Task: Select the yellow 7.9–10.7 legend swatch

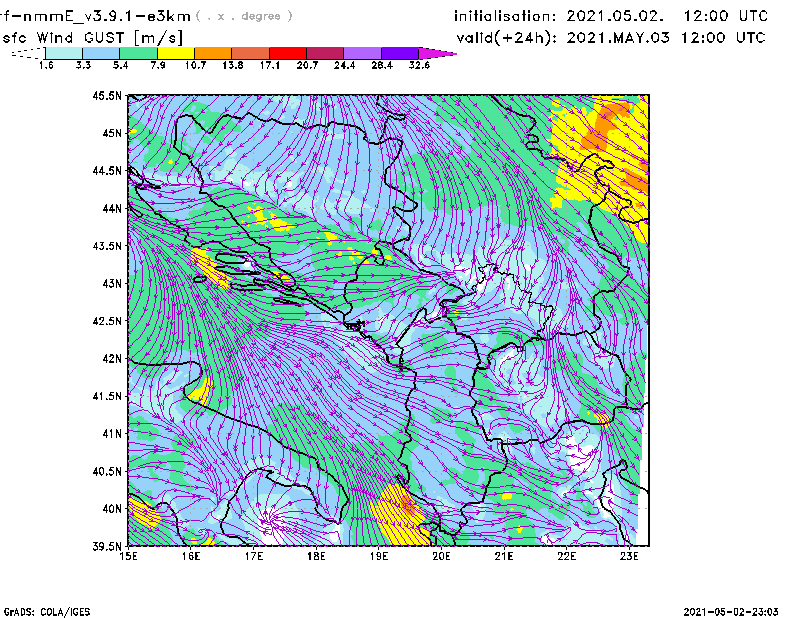Action: click(176, 53)
